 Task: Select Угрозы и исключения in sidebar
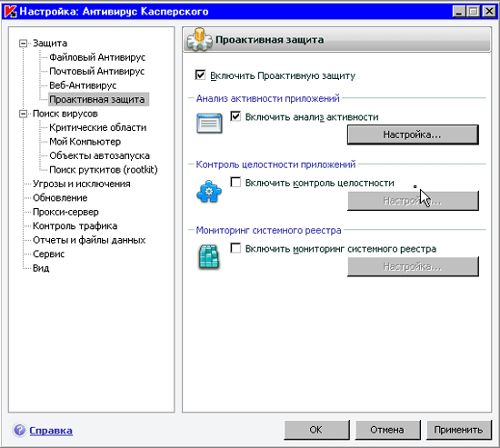[x=81, y=184]
